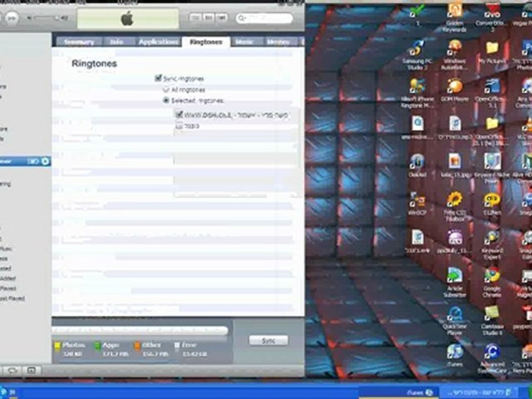Open Camtasia Studio 6 desktop icon
532x399 pixels.
click(x=492, y=321)
